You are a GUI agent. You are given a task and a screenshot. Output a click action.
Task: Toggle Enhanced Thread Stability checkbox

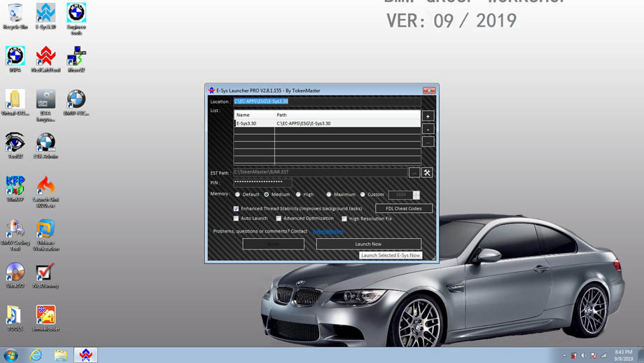[x=236, y=209]
